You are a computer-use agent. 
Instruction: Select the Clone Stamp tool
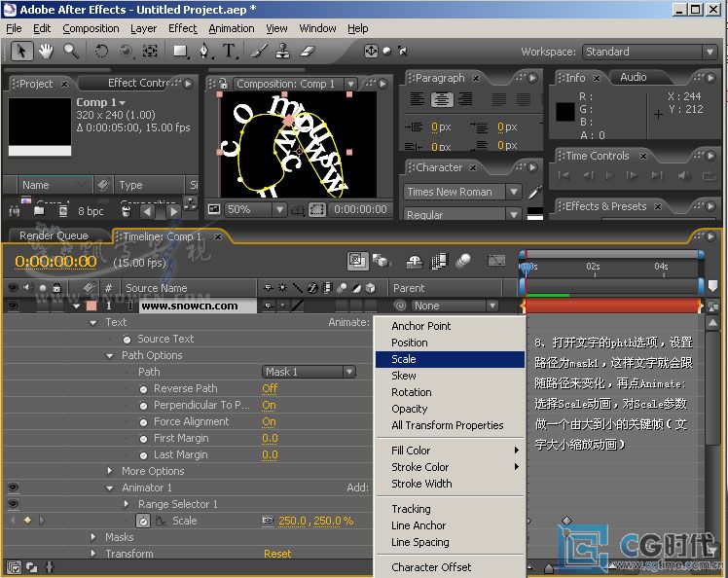pos(283,51)
